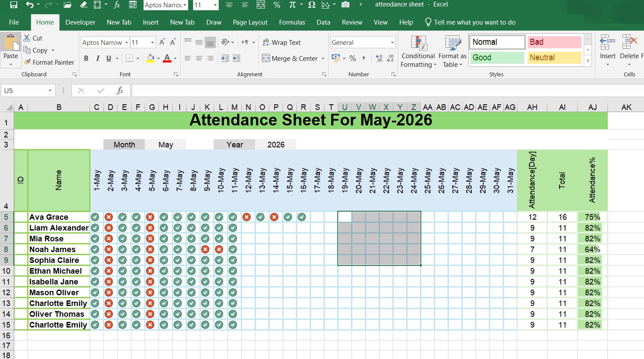644x359 pixels.
Task: Toggle Bold formatting
Action: tap(86, 58)
